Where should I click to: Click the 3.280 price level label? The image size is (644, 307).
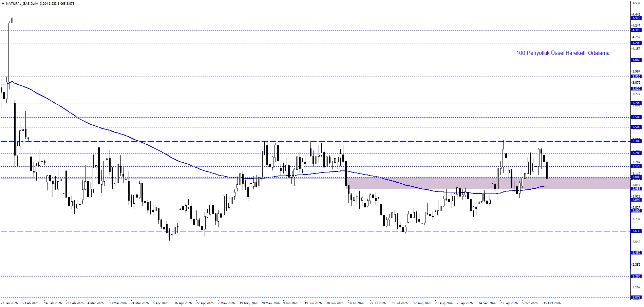(x=636, y=153)
